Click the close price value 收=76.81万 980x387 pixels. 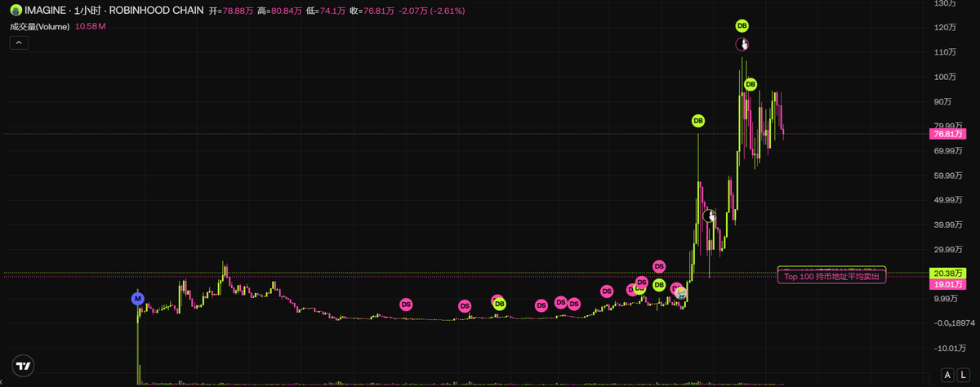(x=371, y=10)
